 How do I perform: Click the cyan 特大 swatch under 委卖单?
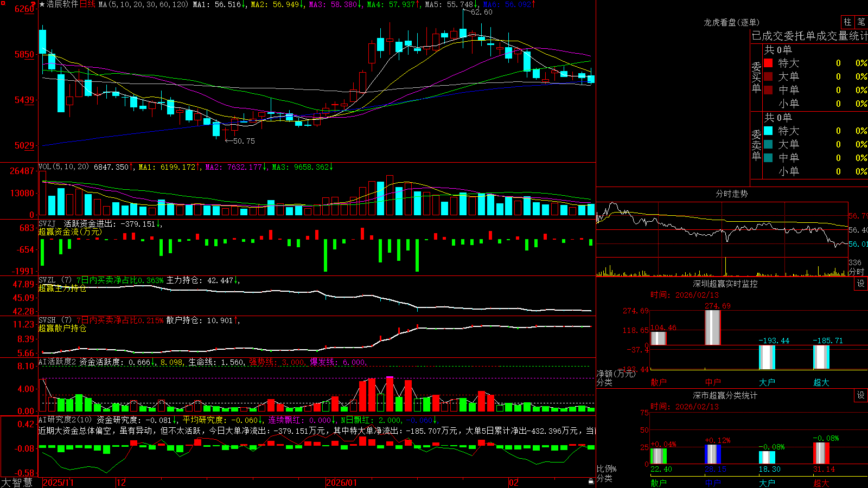pos(768,131)
